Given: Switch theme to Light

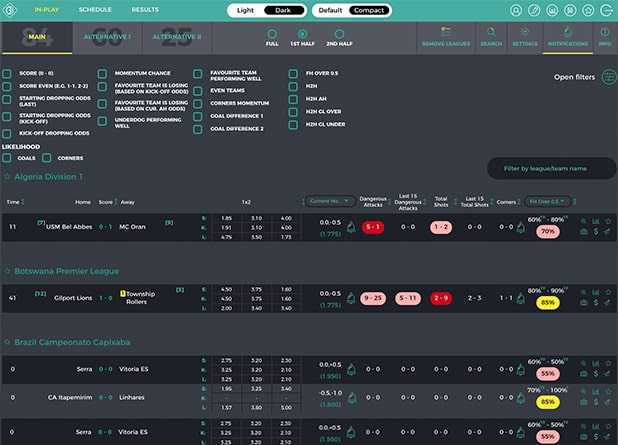Looking at the screenshot, I should click(x=245, y=10).
